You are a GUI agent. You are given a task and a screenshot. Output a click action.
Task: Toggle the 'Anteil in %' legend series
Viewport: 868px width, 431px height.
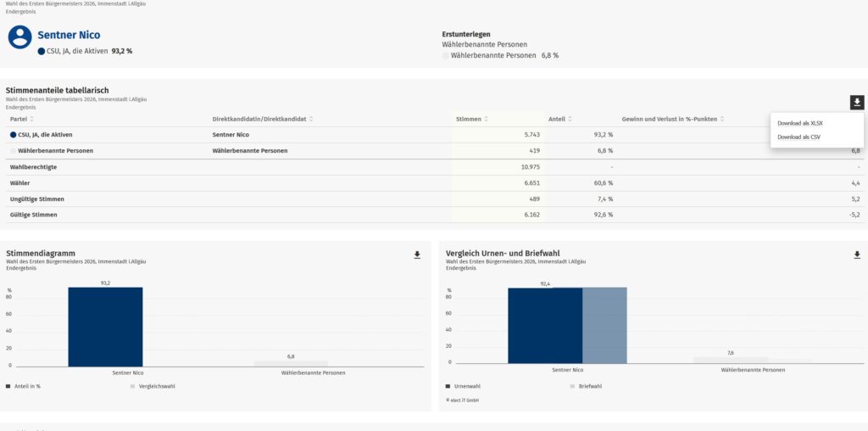(24, 386)
